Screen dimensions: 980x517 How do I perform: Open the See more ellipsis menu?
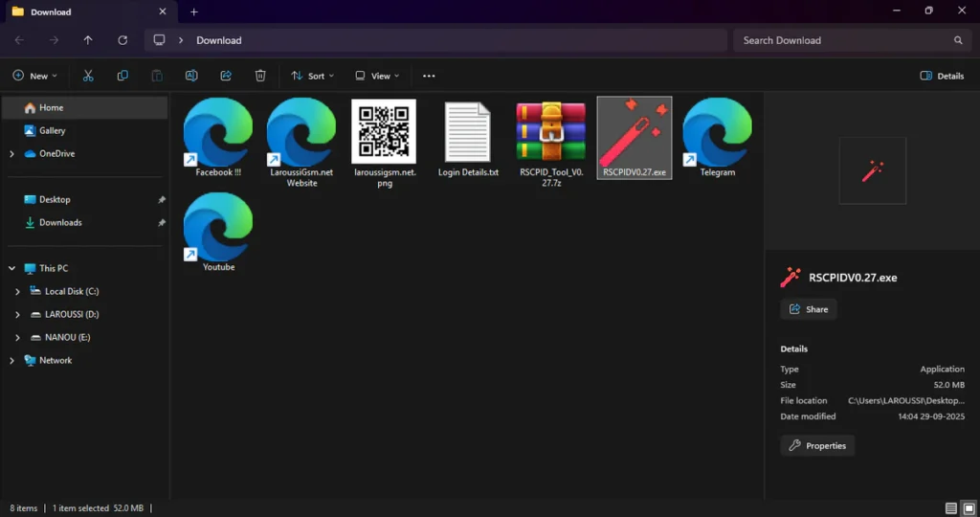click(429, 76)
